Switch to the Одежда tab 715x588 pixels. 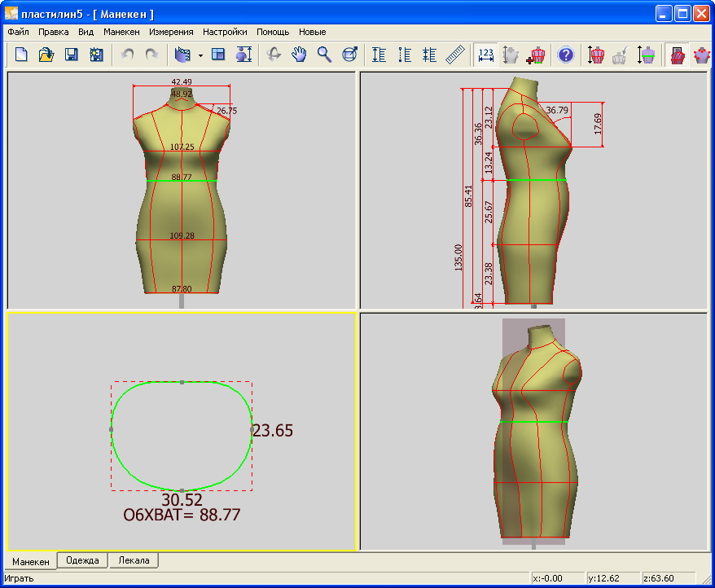(x=82, y=560)
